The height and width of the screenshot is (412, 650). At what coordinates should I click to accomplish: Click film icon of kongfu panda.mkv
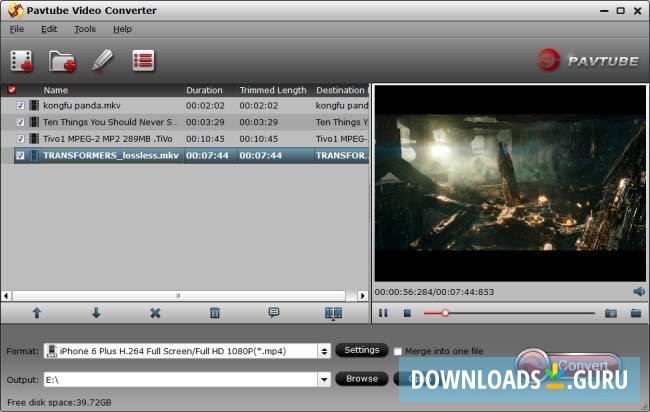point(34,105)
